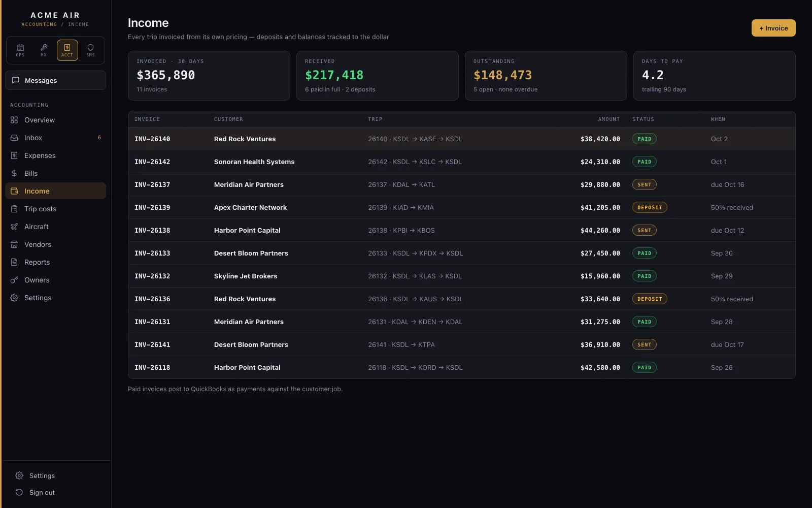Select customer Sonoran Health Systems
The image size is (812, 508).
click(x=254, y=162)
